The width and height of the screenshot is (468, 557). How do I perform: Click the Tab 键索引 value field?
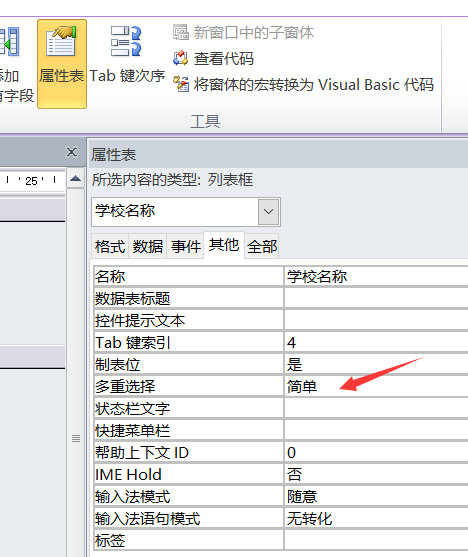tap(376, 342)
